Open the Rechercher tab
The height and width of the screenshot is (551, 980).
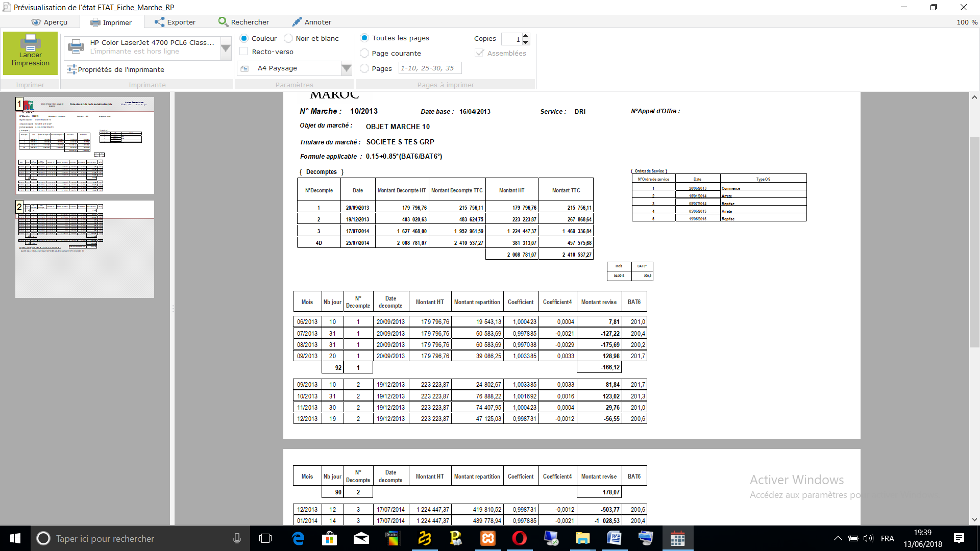tap(243, 22)
